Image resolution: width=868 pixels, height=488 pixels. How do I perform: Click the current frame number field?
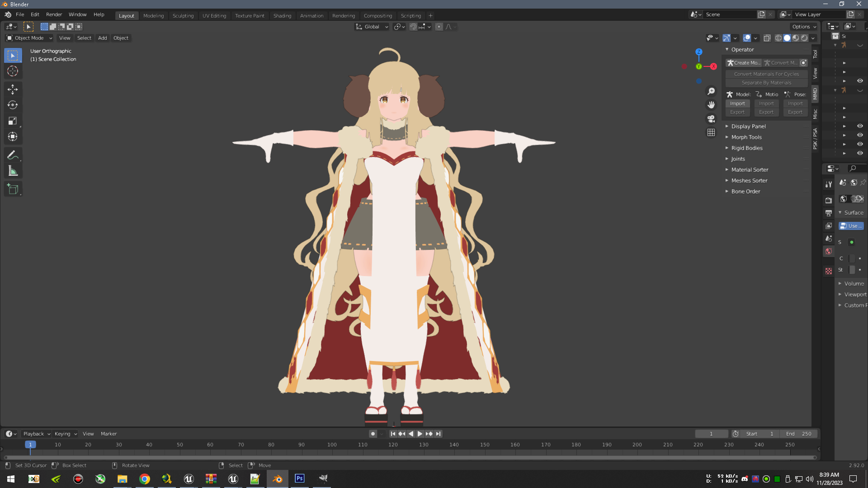pos(711,434)
